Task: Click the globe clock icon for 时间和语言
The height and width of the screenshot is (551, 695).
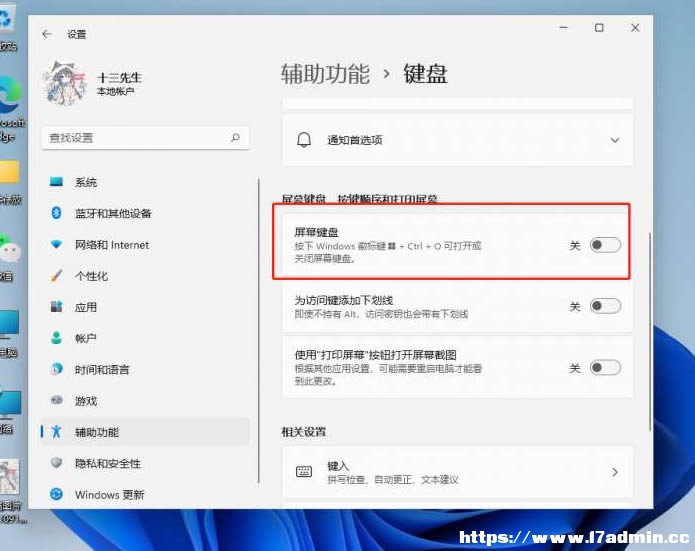Action: [56, 369]
